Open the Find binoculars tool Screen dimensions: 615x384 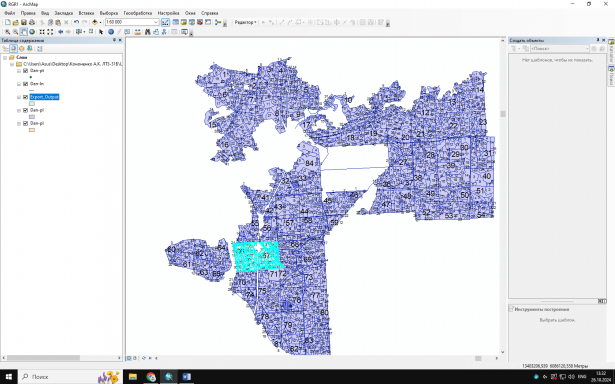click(147, 32)
